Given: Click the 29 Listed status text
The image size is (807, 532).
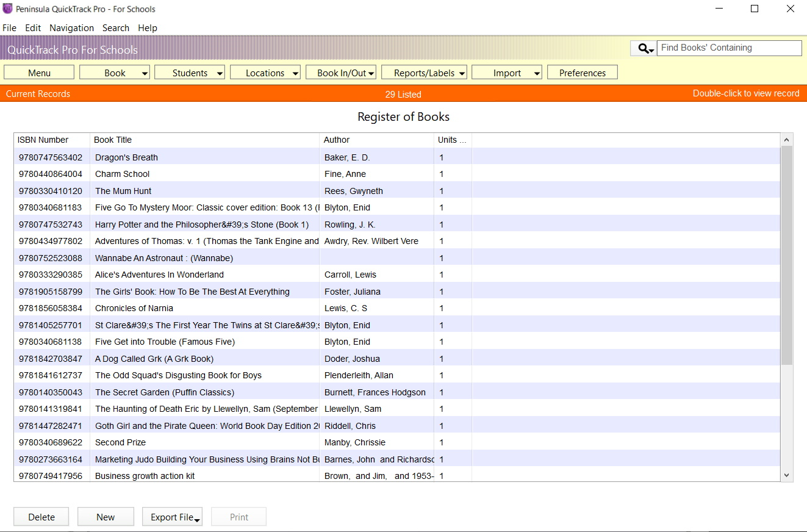Looking at the screenshot, I should (403, 94).
